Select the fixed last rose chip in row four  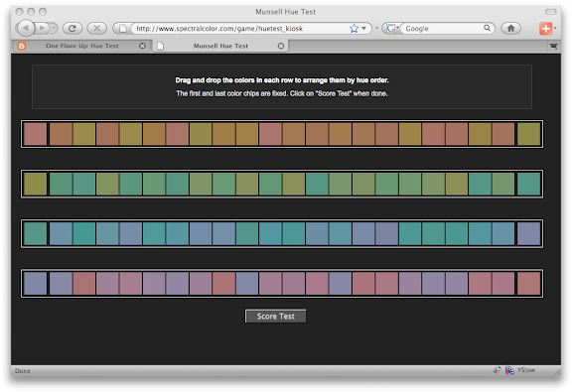[x=528, y=284]
